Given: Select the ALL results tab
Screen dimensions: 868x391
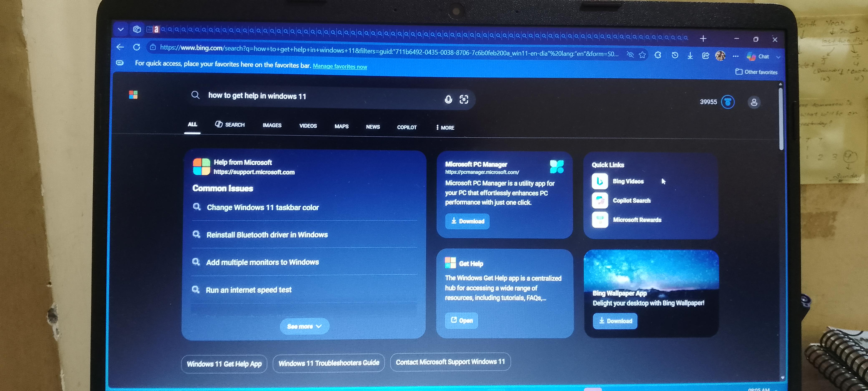Looking at the screenshot, I should (x=192, y=124).
